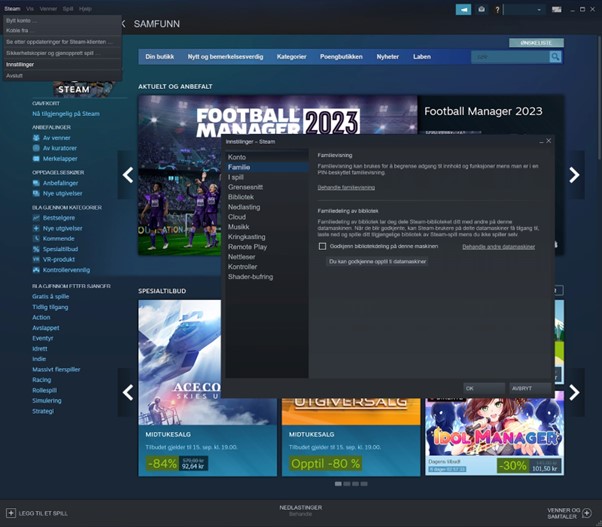Open the Kategorier store tab
The image size is (602, 527).
point(291,57)
